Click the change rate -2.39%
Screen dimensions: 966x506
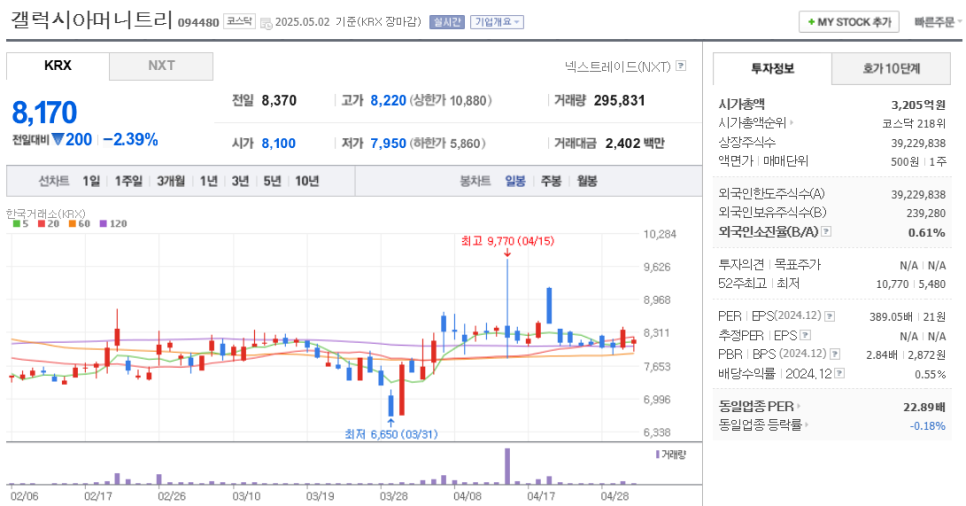point(131,140)
